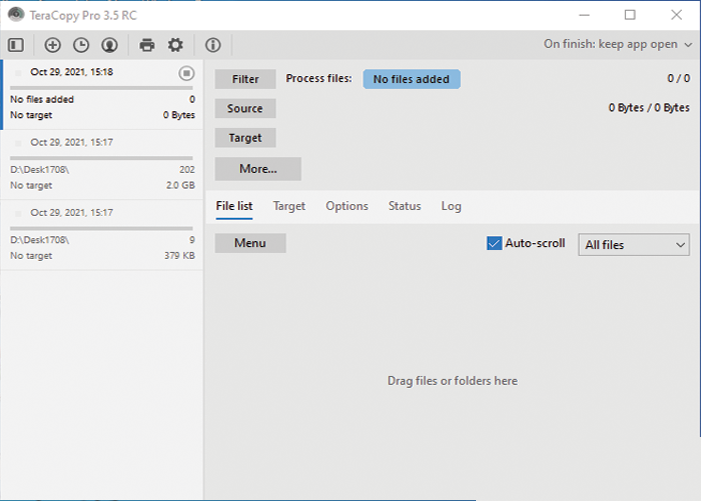Click the More... button
701x501 pixels.
tap(258, 169)
